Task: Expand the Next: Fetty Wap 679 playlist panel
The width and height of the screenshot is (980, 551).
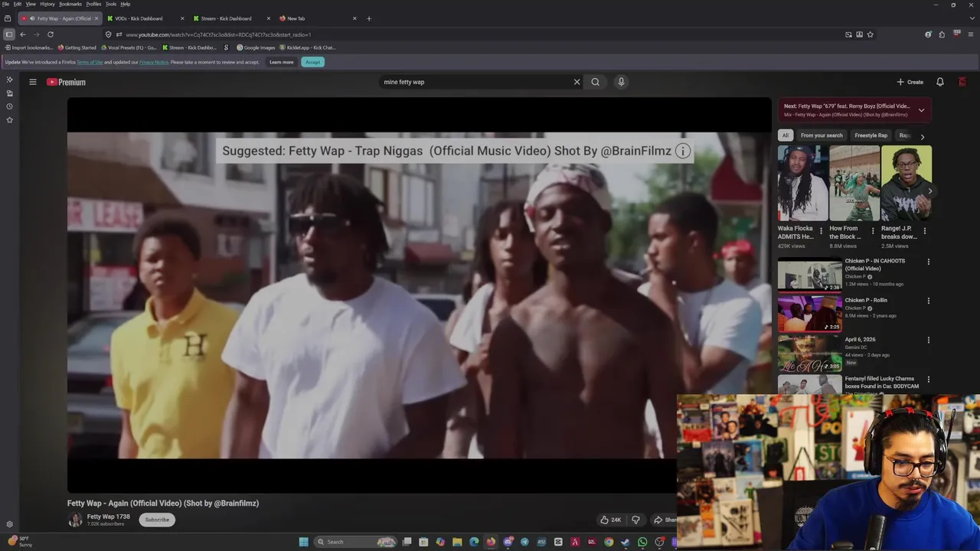Action: pos(921,110)
